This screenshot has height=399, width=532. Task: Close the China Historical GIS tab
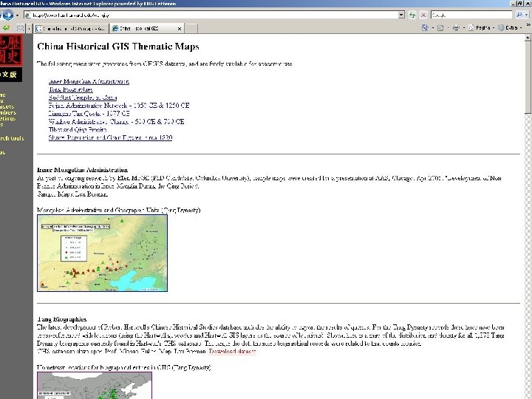pyautogui.click(x=180, y=29)
